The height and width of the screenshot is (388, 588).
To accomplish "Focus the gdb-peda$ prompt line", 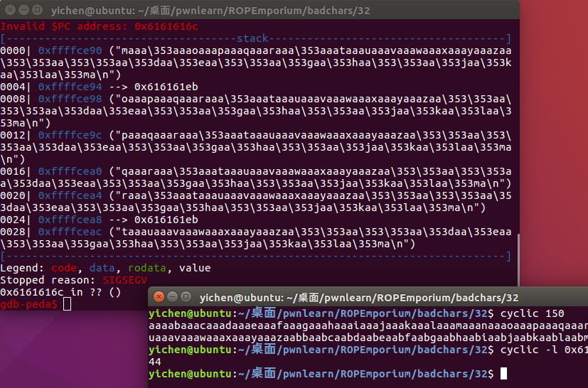I will (x=36, y=304).
